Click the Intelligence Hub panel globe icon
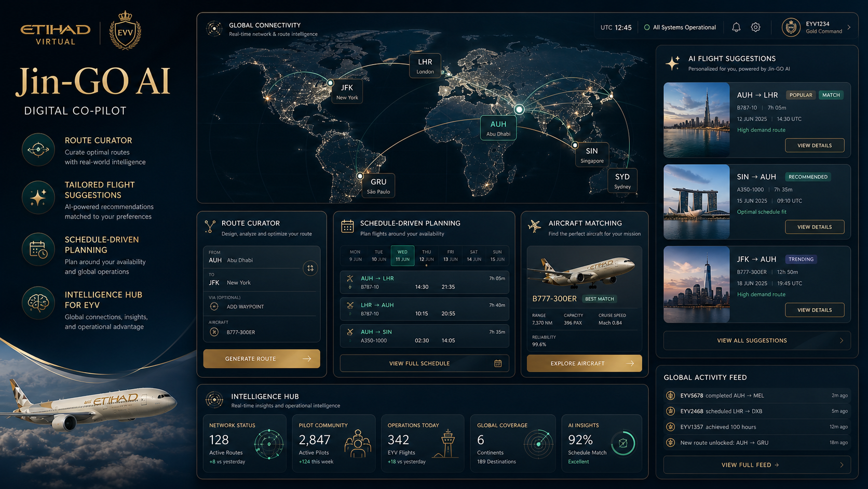Screen dimensions: 868x489 214,400
